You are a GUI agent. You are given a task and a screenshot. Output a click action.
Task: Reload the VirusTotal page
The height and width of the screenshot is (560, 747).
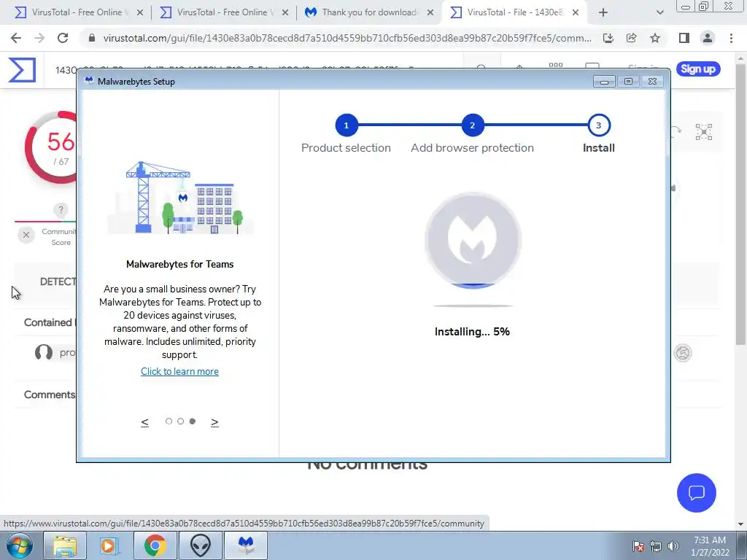pyautogui.click(x=63, y=38)
